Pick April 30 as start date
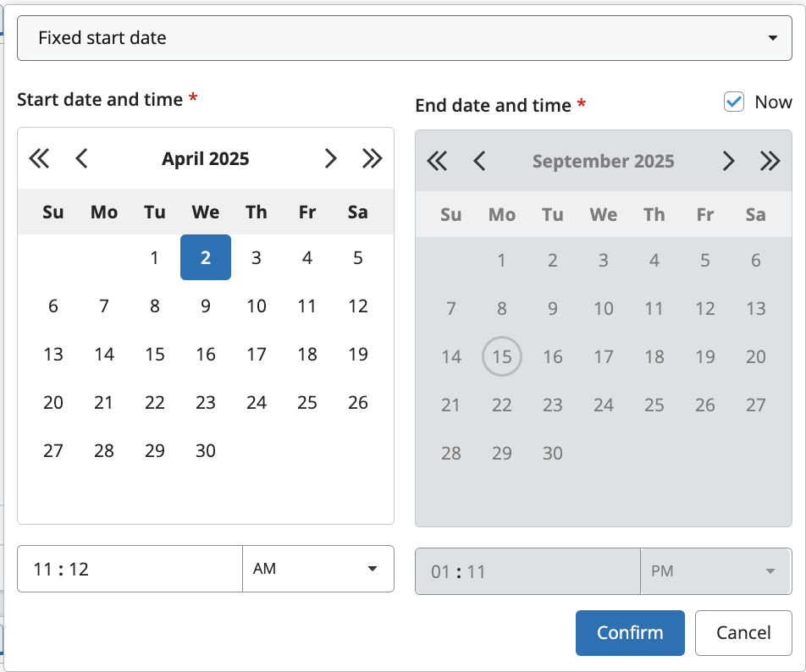Image resolution: width=806 pixels, height=672 pixels. 206,450
